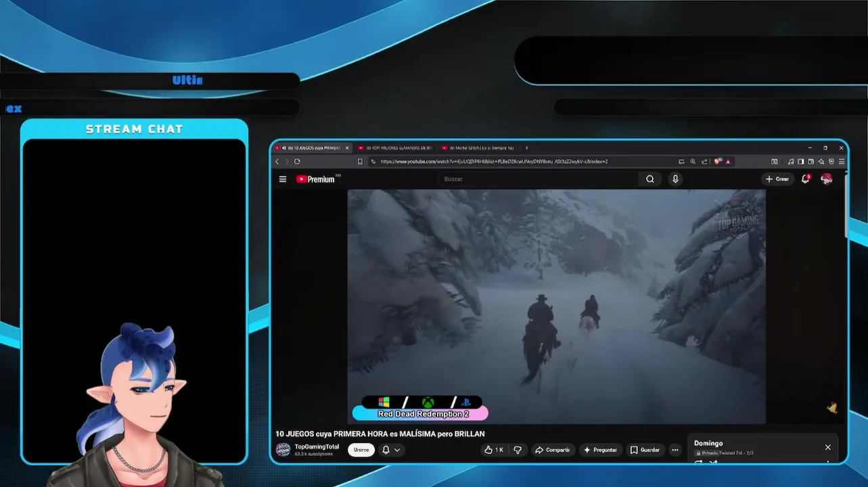Pause the Red Dead Redemption 2 video
The image size is (868, 487).
[556, 306]
